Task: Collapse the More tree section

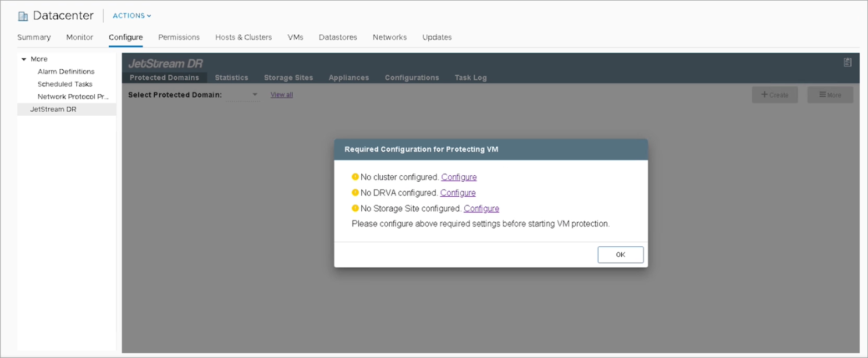Action: pos(24,59)
